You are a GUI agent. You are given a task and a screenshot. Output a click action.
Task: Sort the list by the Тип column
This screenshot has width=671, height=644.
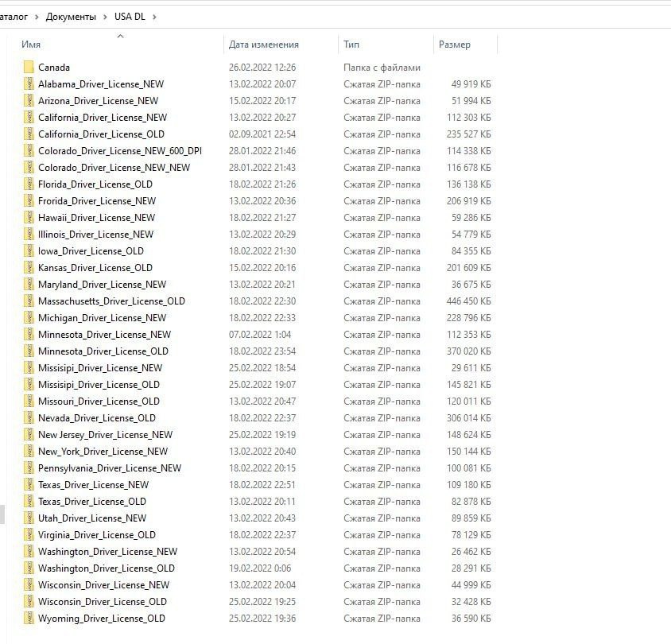click(351, 45)
